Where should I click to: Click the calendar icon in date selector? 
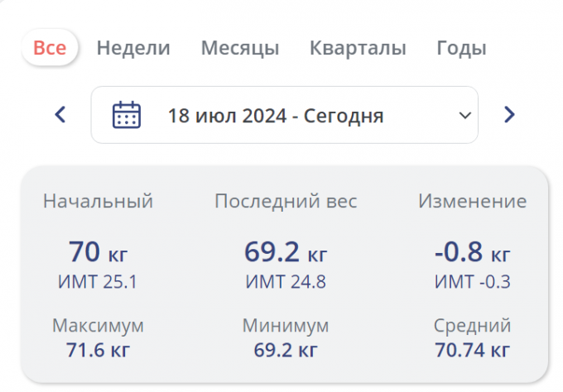126,115
